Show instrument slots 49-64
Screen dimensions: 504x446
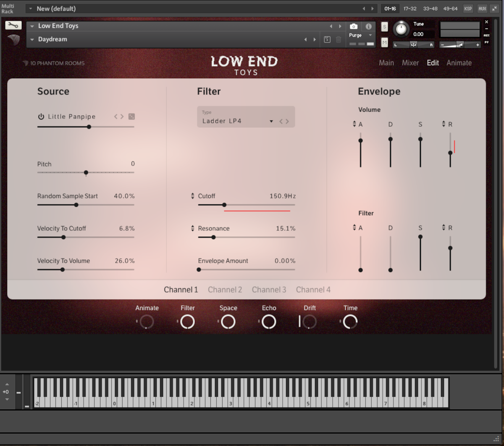450,8
